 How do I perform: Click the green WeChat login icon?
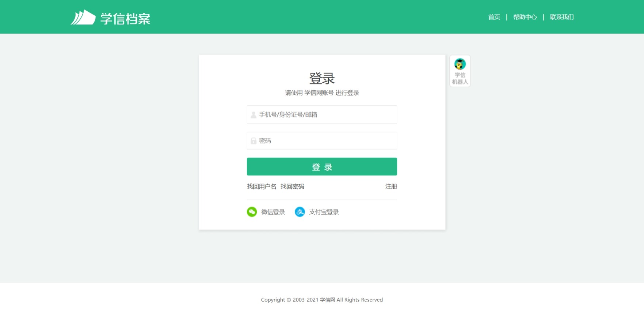pos(252,212)
